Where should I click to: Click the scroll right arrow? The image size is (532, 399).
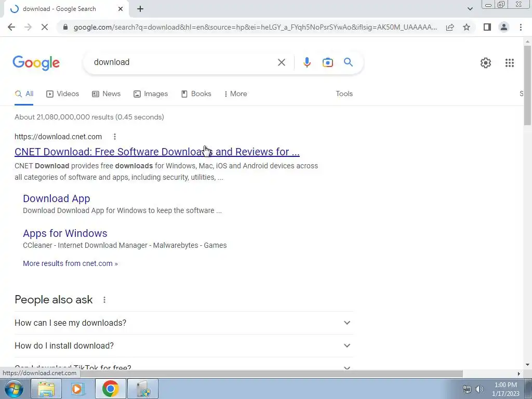tap(518, 374)
